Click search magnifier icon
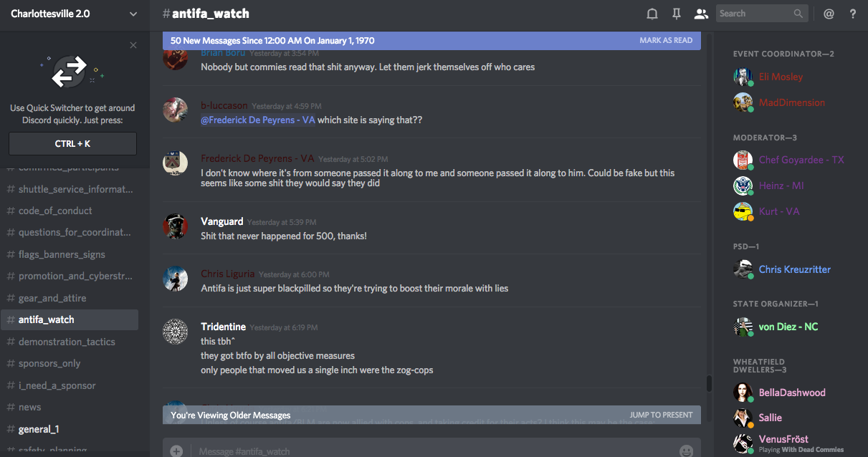Viewport: 868px width, 457px height. click(798, 14)
